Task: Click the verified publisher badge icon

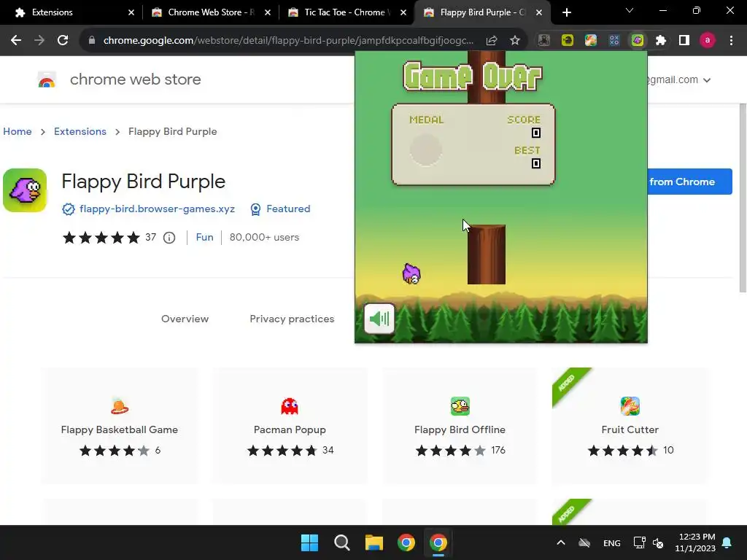Action: (68, 209)
